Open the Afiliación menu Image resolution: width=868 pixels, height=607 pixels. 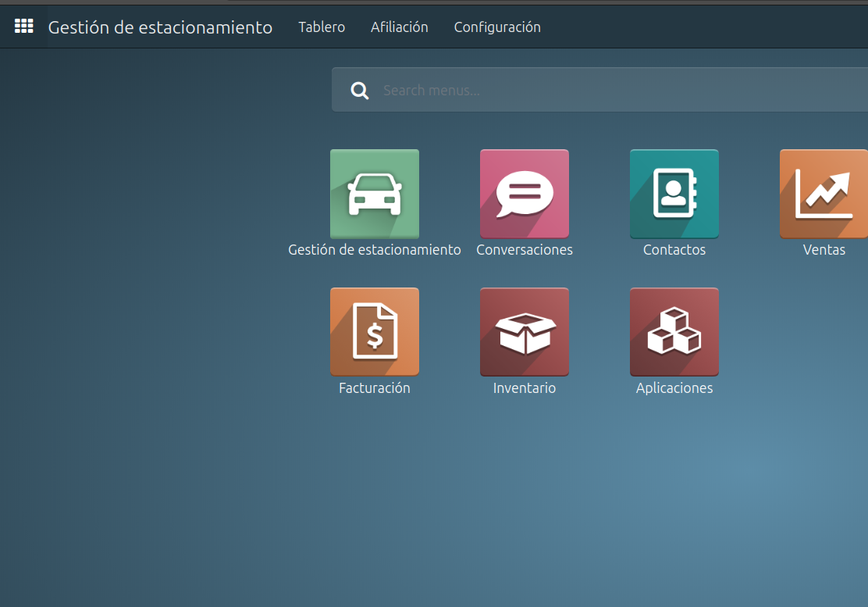pyautogui.click(x=399, y=27)
